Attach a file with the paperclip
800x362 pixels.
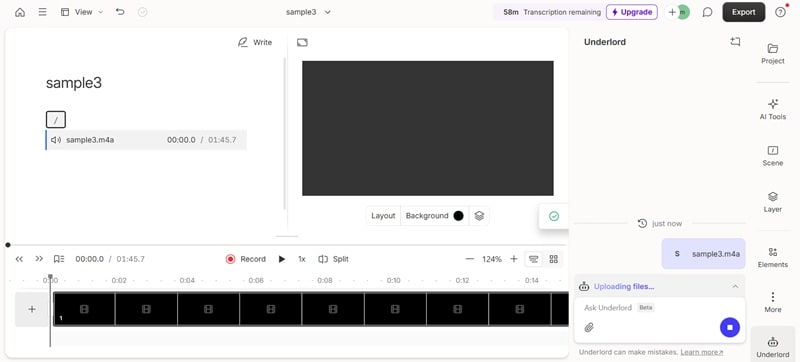(589, 327)
